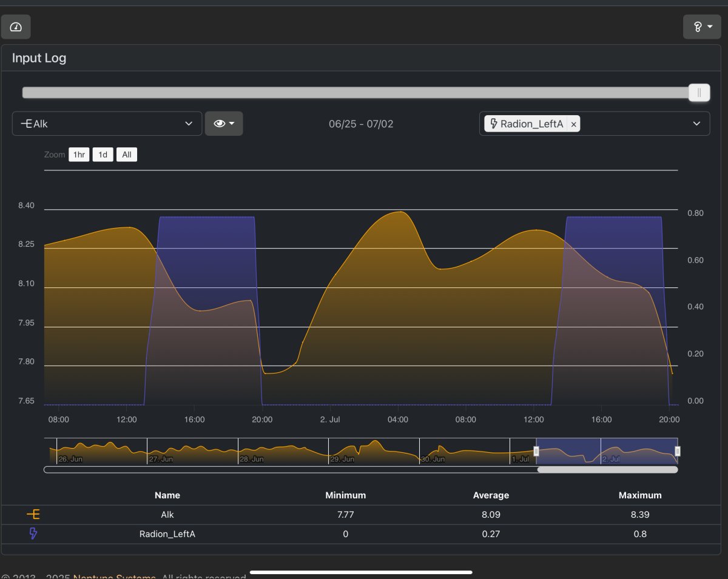
Task: Select the 28. Jun section in navigator
Action: point(283,451)
